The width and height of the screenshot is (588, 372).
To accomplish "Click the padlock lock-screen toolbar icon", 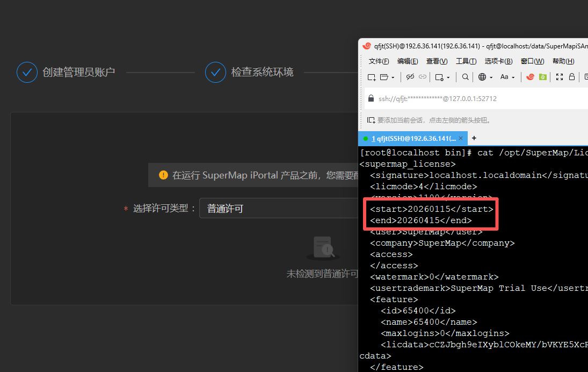I will 572,77.
